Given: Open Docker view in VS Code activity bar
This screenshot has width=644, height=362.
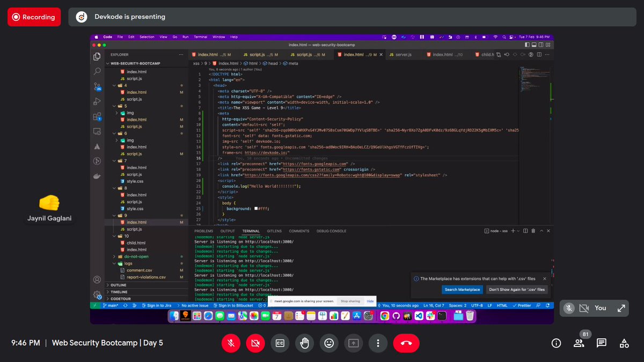Looking at the screenshot, I should coord(97,176).
